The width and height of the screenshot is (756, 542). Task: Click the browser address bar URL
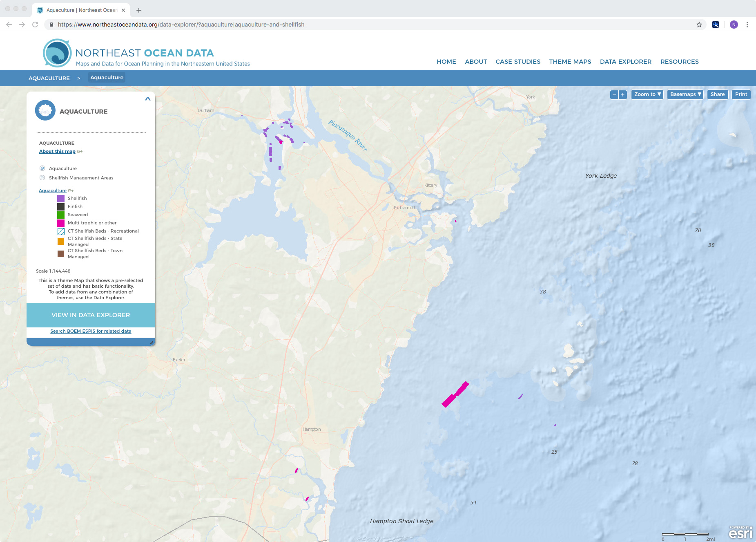(181, 25)
